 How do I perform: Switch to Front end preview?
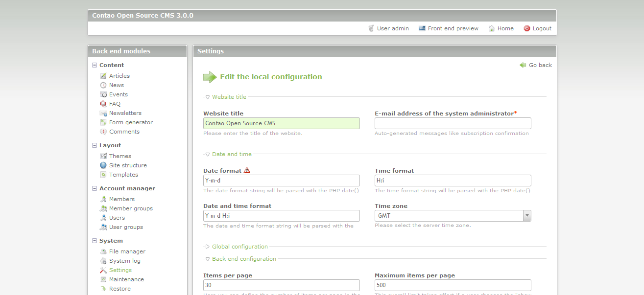[453, 28]
